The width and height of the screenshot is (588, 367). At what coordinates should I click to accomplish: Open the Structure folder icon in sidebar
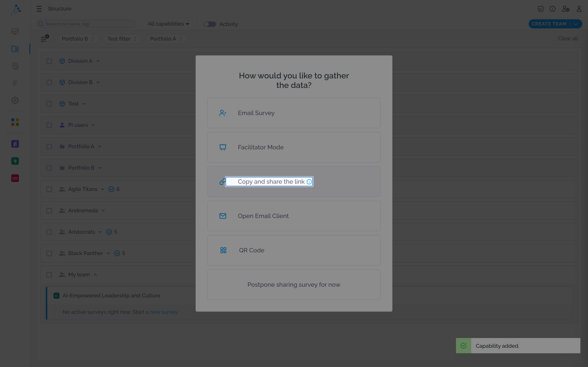point(15,49)
